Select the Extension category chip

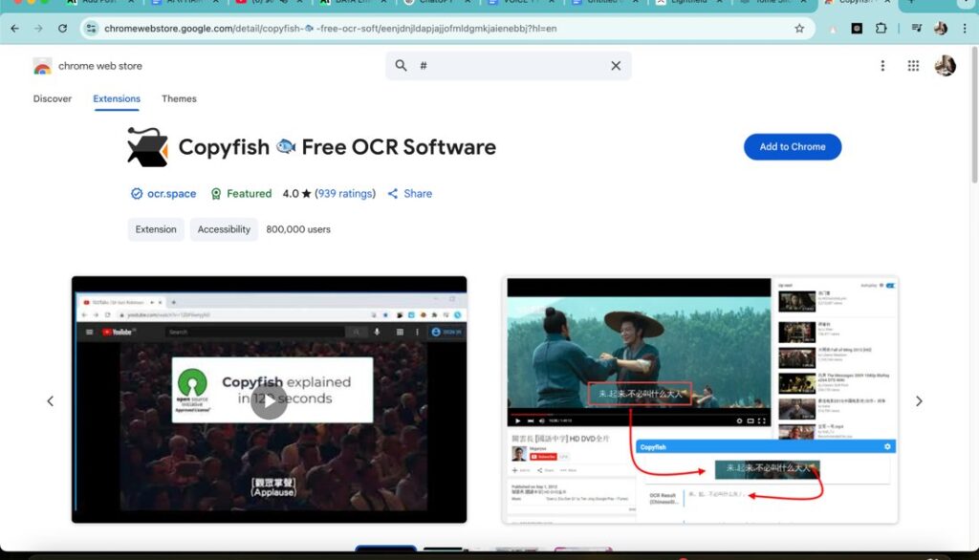pyautogui.click(x=156, y=229)
